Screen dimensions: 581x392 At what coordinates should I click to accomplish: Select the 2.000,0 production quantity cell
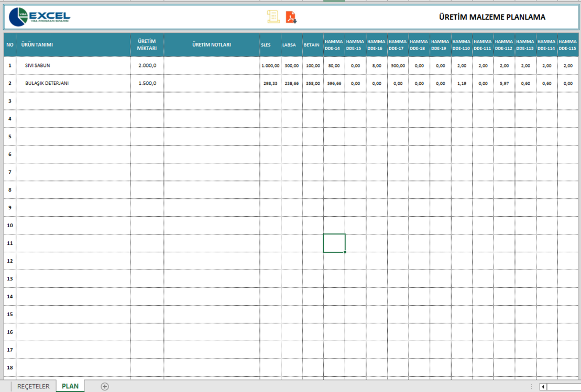tap(147, 65)
